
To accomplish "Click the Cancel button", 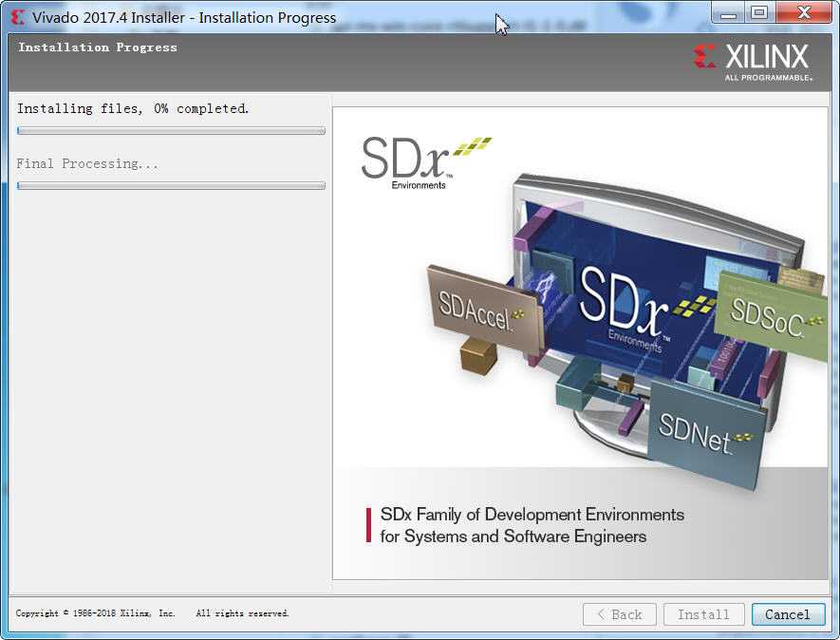I will pyautogui.click(x=788, y=614).
